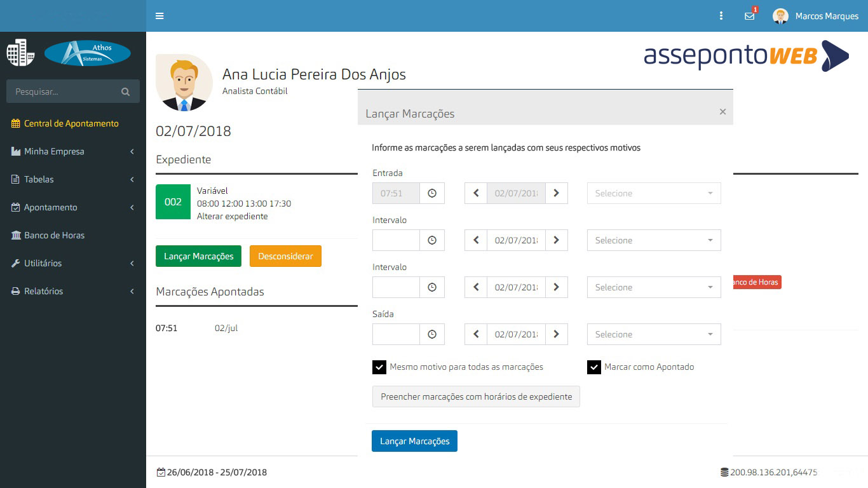
Task: Toggle sidebar with the hamburger menu icon
Action: [159, 16]
